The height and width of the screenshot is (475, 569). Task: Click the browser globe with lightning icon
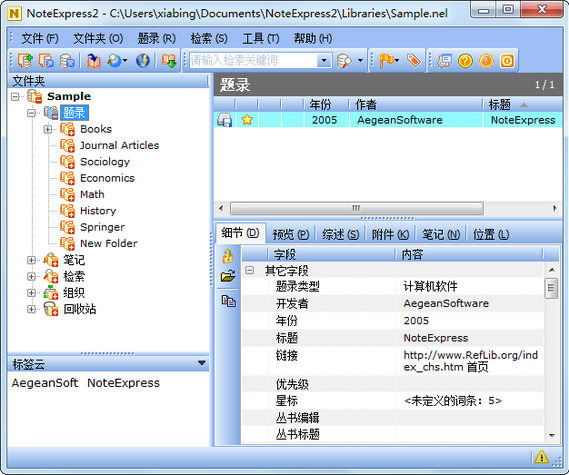coord(143,61)
